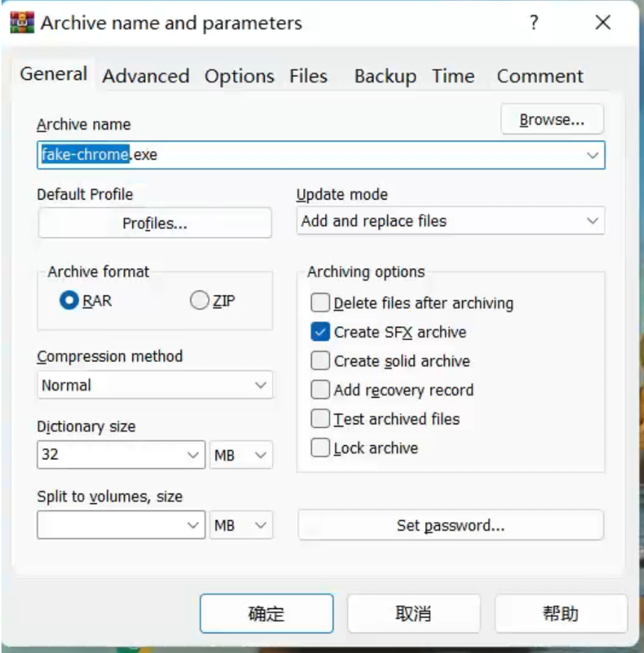The width and height of the screenshot is (644, 653).
Task: Open the Compression method Normal dropdown
Action: 155,384
